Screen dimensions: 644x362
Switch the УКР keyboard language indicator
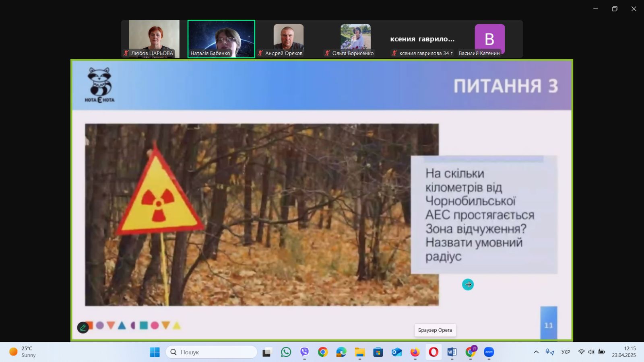(566, 352)
